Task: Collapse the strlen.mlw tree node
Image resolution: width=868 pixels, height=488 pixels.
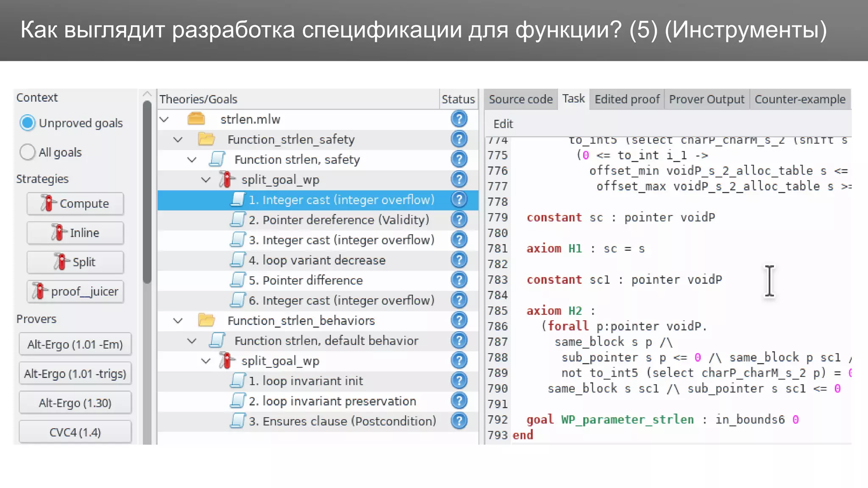Action: tap(164, 119)
